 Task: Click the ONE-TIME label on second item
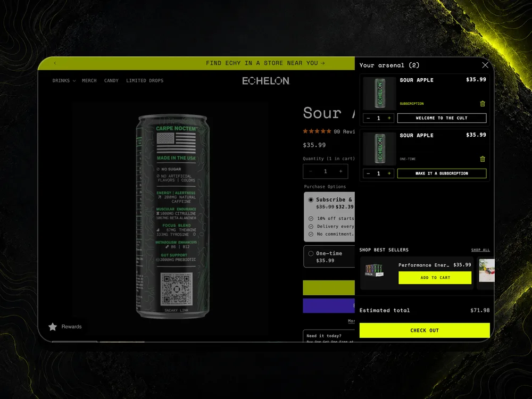408,159
